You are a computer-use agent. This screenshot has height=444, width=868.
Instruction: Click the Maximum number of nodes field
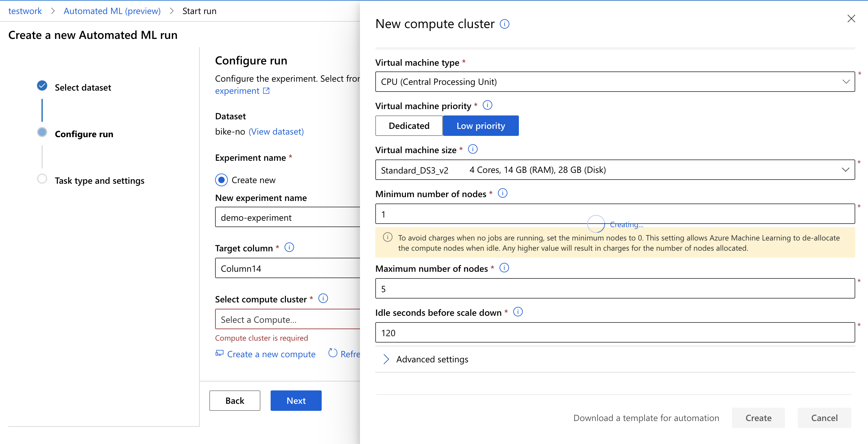pos(615,289)
